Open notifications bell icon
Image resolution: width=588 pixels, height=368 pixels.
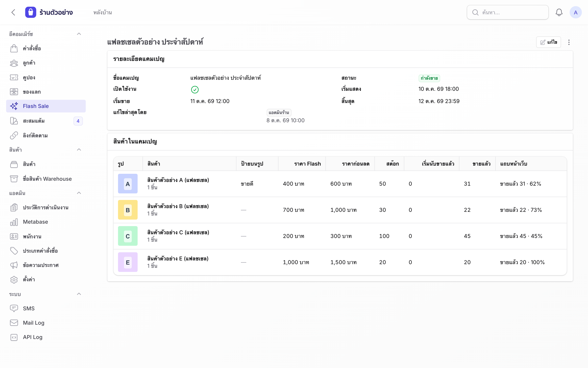[x=559, y=12]
